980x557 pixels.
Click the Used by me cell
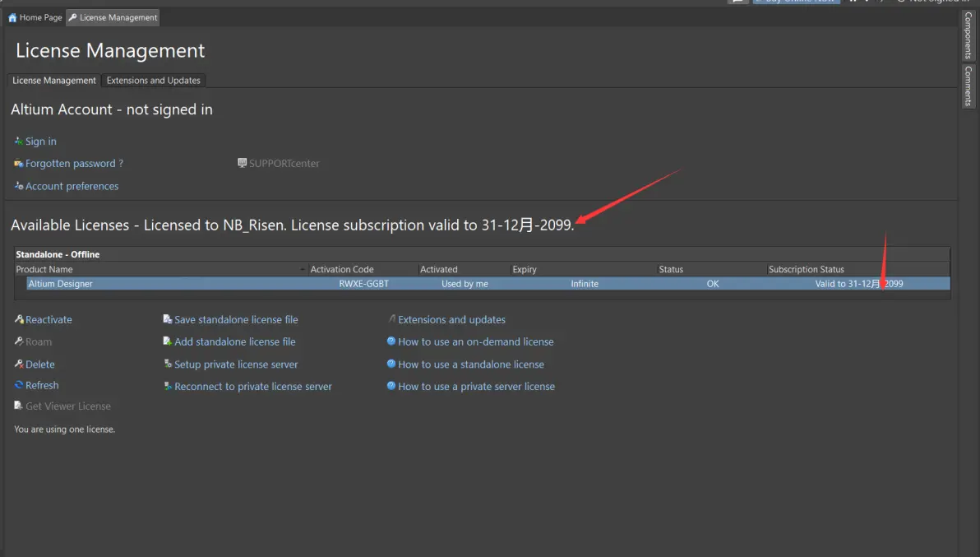[x=465, y=284]
